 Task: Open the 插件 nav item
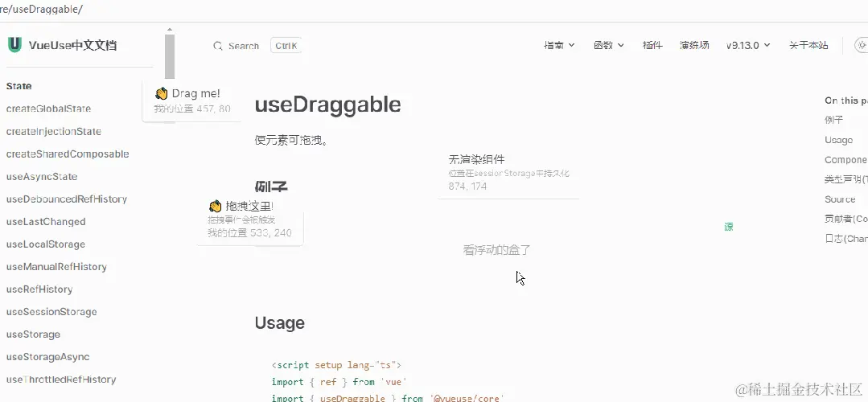pyautogui.click(x=652, y=45)
